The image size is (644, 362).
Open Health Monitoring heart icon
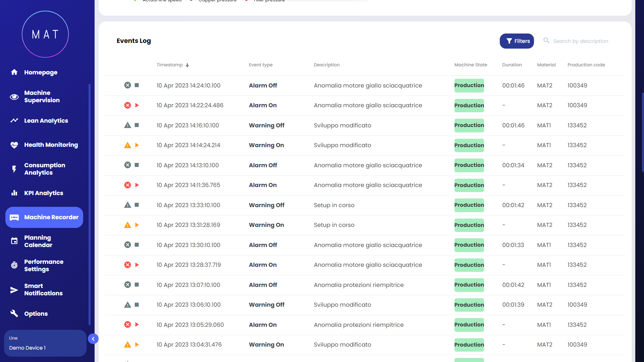tap(14, 145)
